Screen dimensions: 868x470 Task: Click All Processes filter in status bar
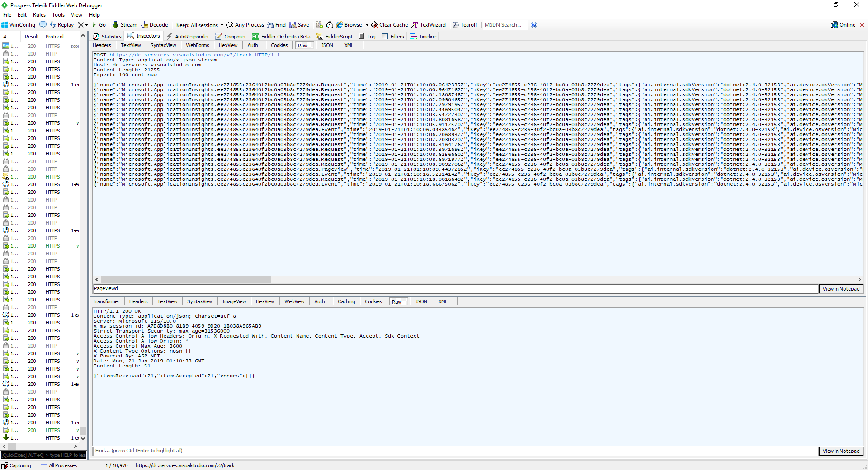click(x=59, y=465)
